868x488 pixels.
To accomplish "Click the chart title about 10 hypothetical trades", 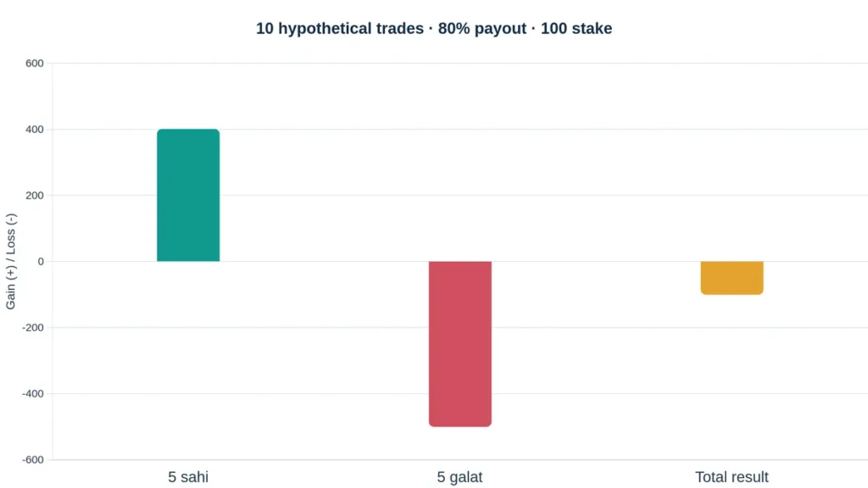I will pos(434,29).
